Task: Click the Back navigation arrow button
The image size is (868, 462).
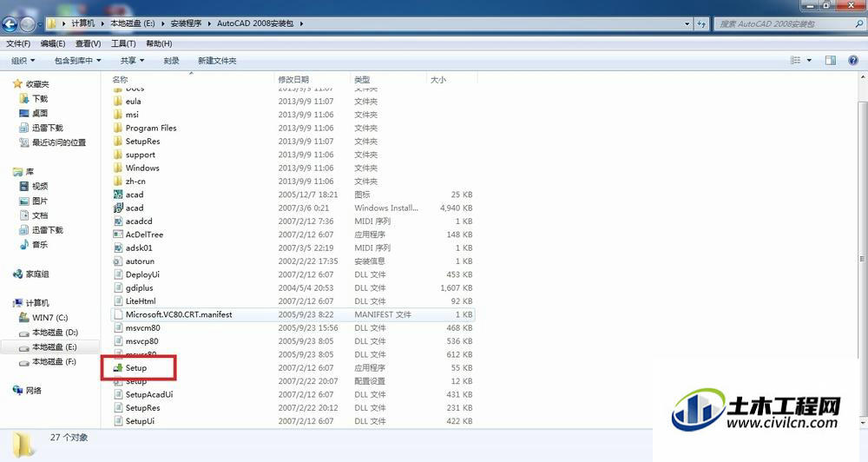Action: tap(10, 23)
